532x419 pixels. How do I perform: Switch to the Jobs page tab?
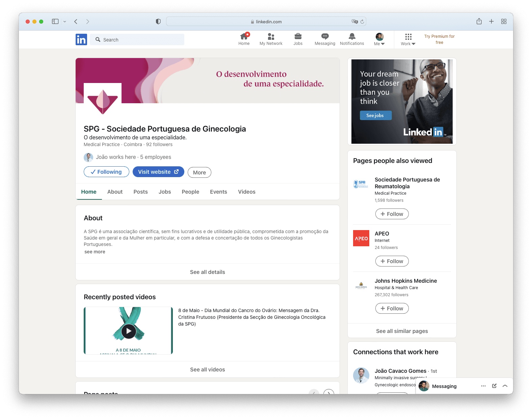tap(165, 192)
